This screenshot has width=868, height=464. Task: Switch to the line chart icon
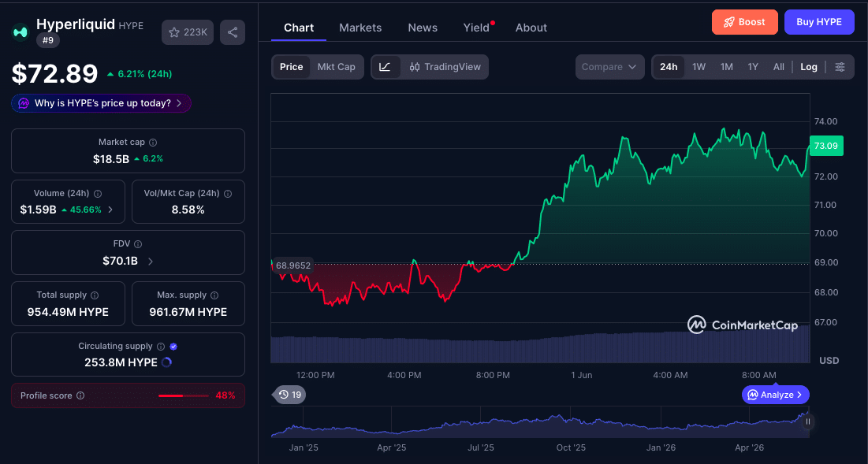(386, 67)
